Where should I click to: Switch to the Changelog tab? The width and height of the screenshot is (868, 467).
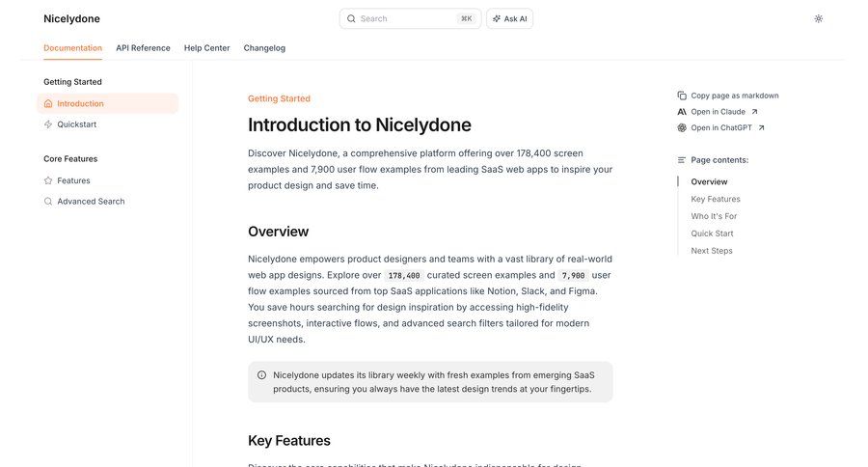coord(264,48)
